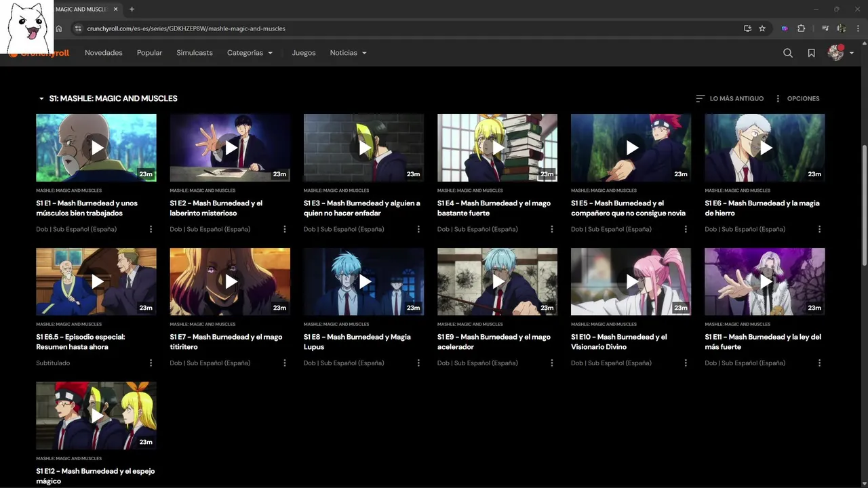Open the S1 E6.5 recap episode thumbnail
Screen dimensions: 868x488
(x=96, y=281)
